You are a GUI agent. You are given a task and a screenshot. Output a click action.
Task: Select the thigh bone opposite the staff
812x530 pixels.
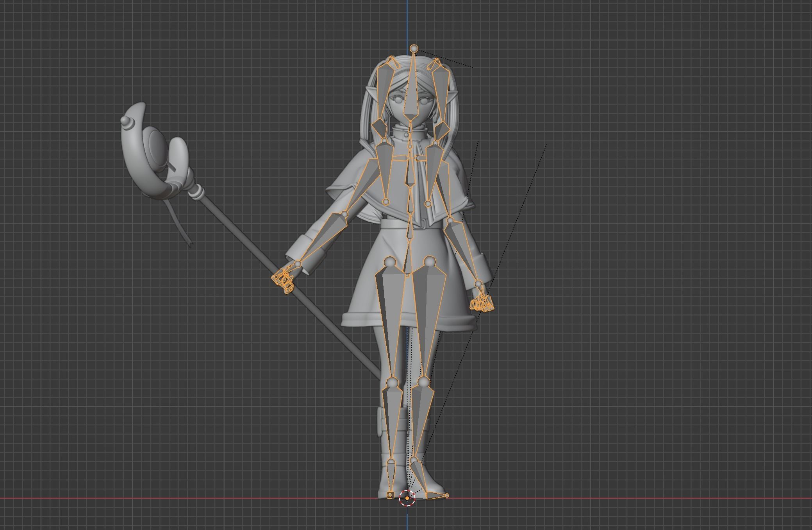click(x=428, y=321)
